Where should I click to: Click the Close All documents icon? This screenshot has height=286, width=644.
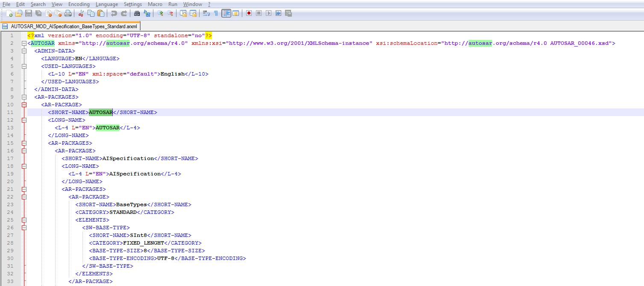58,13
